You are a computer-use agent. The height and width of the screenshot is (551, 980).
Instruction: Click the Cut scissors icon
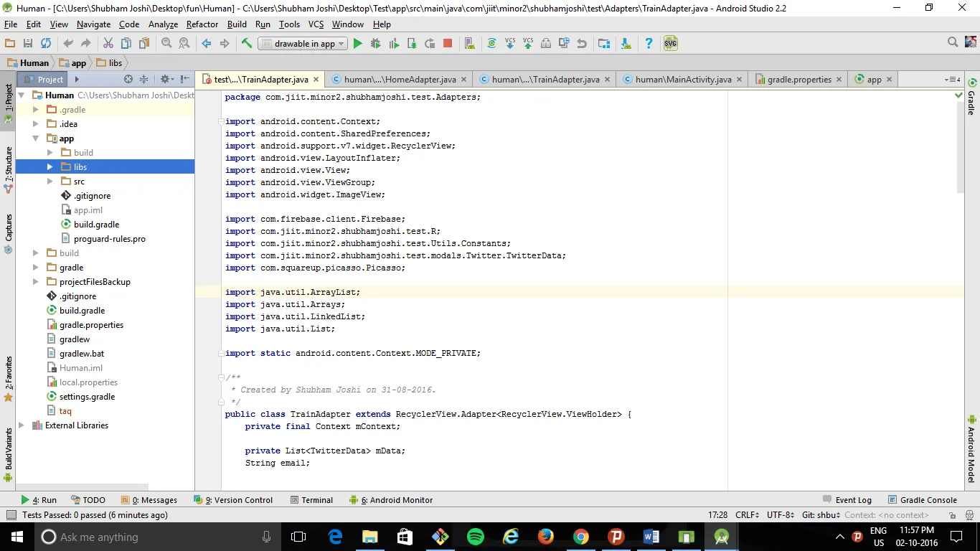coord(108,44)
